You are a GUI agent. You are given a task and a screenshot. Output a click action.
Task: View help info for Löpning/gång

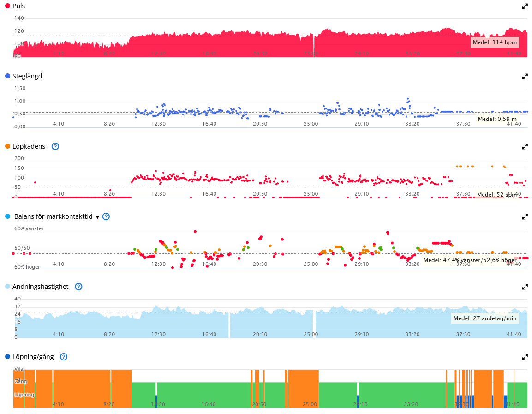pos(64,357)
